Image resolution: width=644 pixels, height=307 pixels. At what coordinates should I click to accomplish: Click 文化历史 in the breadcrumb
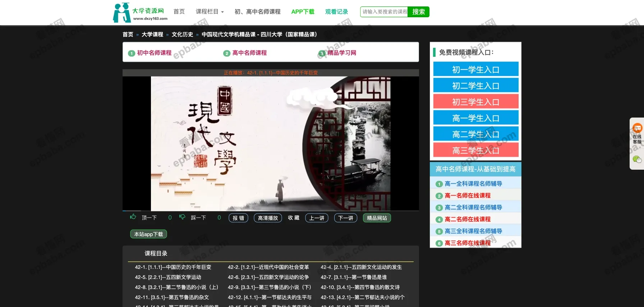[x=182, y=35]
